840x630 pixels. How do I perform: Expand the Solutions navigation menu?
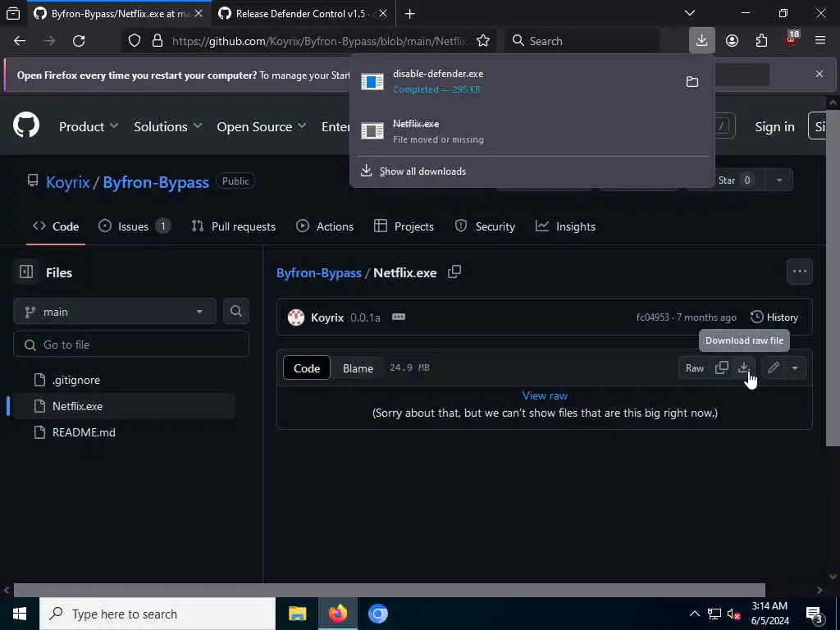click(167, 126)
